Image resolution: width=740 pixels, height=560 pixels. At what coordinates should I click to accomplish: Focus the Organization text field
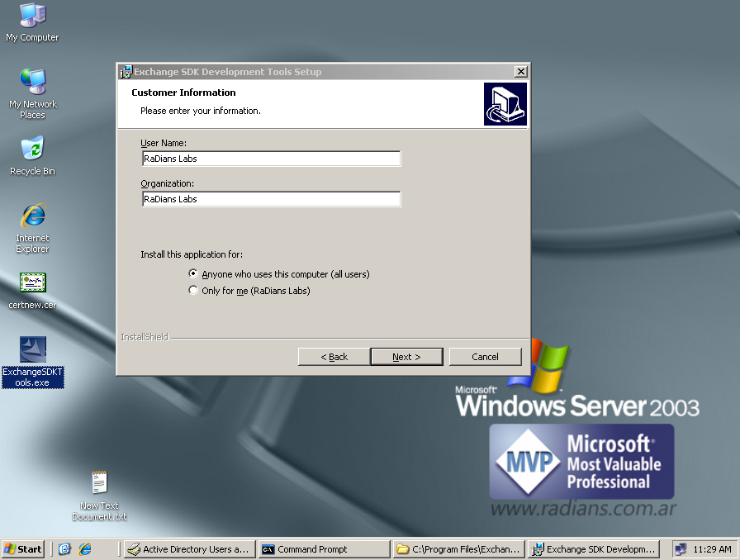[x=271, y=199]
